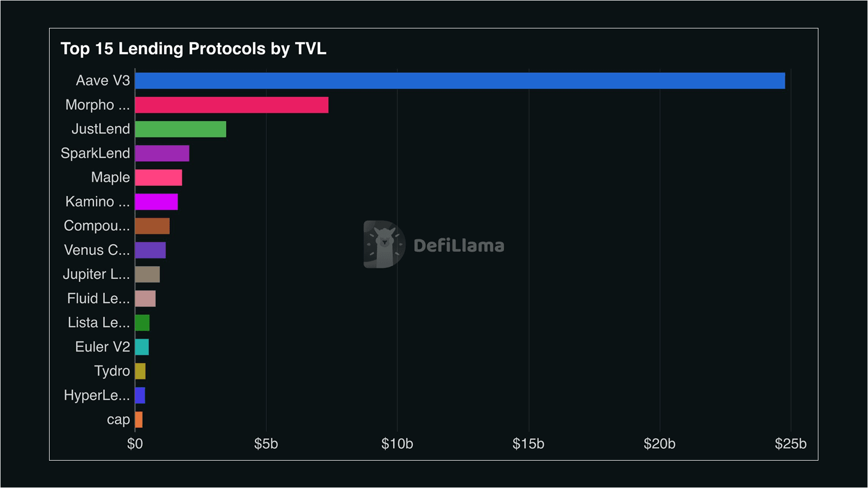This screenshot has height=488, width=868.
Task: Click the Venus bar in chart
Action: click(x=150, y=250)
